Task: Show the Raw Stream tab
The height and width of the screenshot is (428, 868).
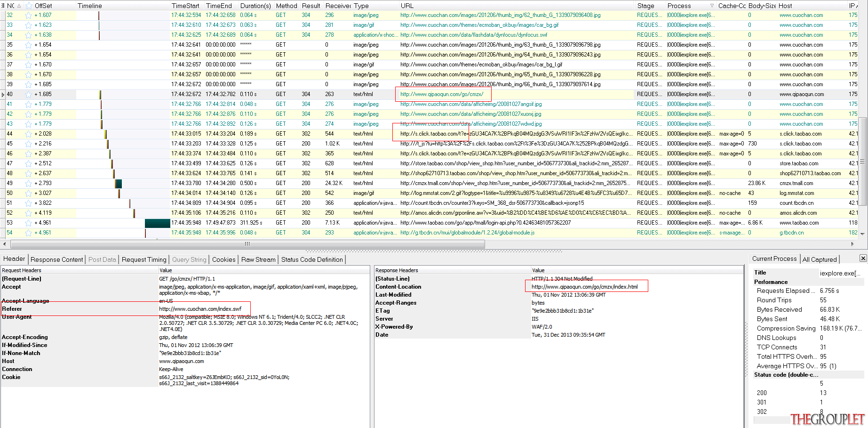Action: (x=258, y=259)
